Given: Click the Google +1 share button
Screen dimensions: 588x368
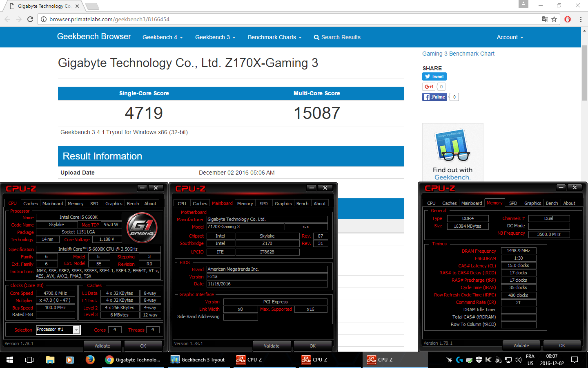Looking at the screenshot, I should coord(429,87).
